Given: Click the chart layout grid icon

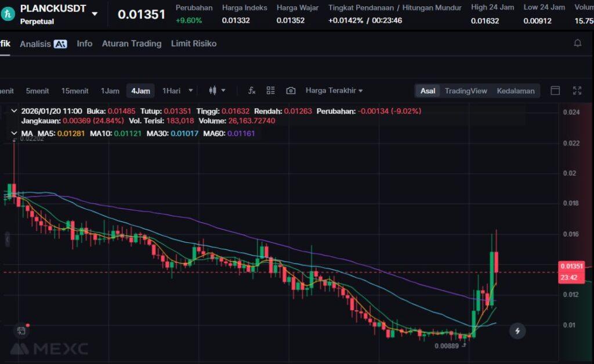Looking at the screenshot, I should [x=270, y=90].
